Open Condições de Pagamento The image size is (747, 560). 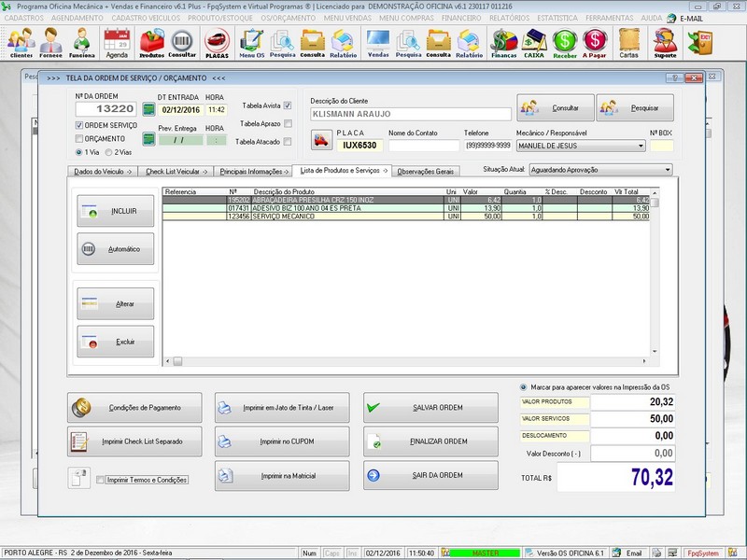[134, 408]
